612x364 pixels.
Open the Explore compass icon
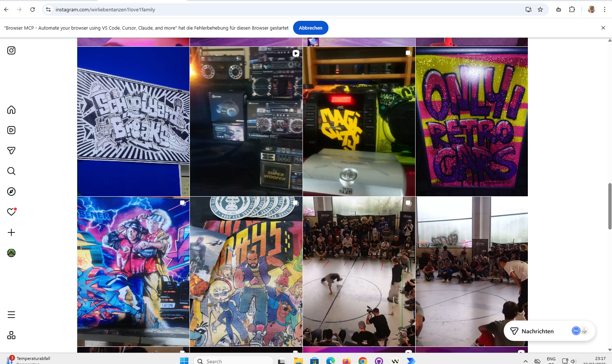click(11, 192)
